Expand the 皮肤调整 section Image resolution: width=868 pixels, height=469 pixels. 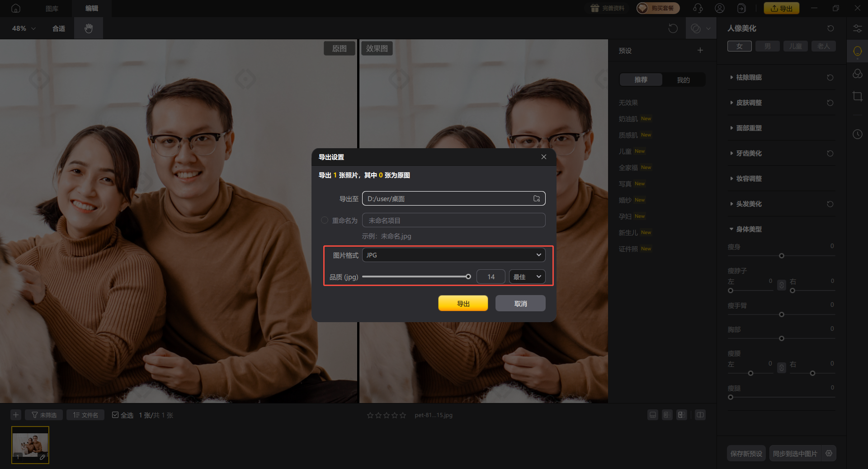pyautogui.click(x=749, y=103)
